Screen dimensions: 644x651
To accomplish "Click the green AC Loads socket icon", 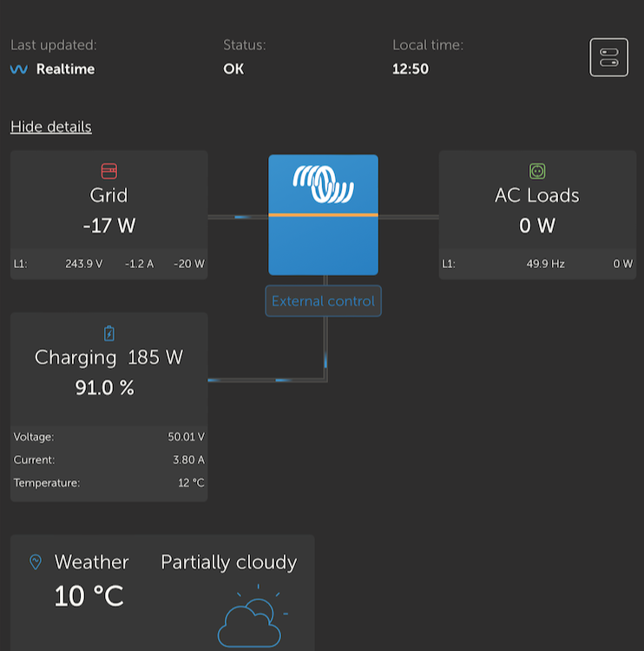I will pyautogui.click(x=537, y=171).
